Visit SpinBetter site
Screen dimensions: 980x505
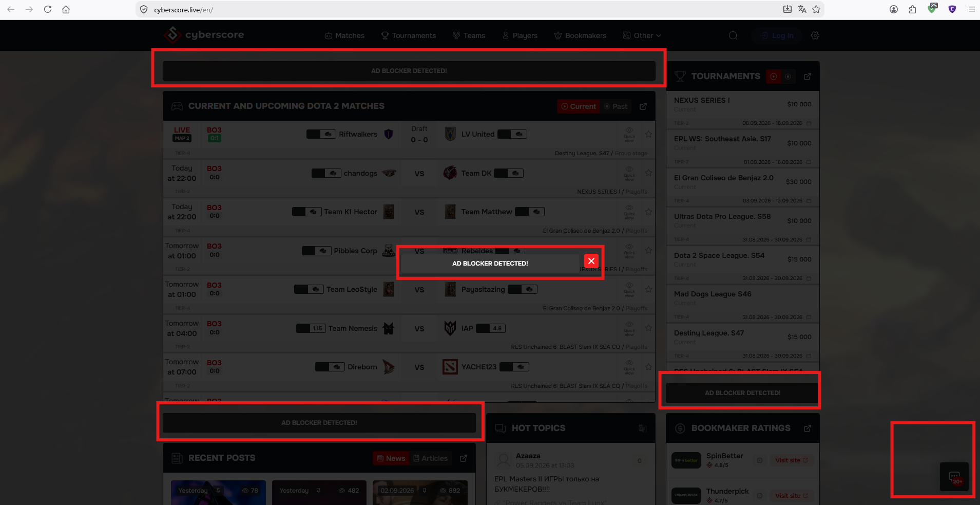click(x=792, y=460)
